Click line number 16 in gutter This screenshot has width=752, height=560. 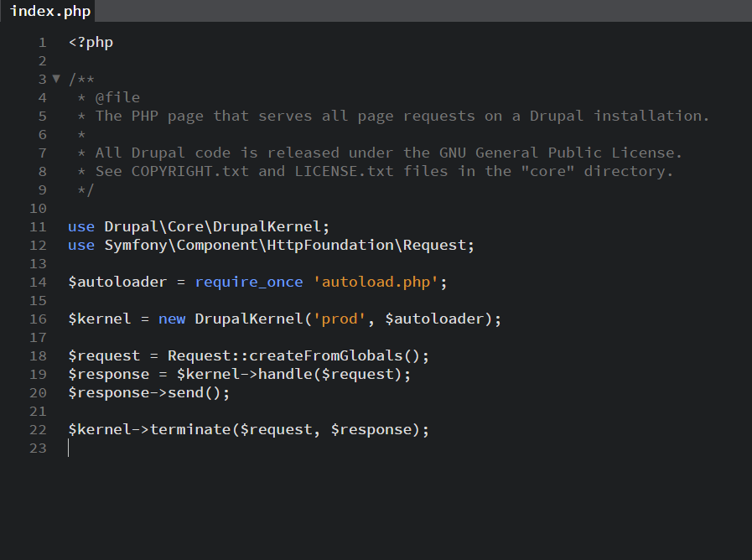click(39, 319)
